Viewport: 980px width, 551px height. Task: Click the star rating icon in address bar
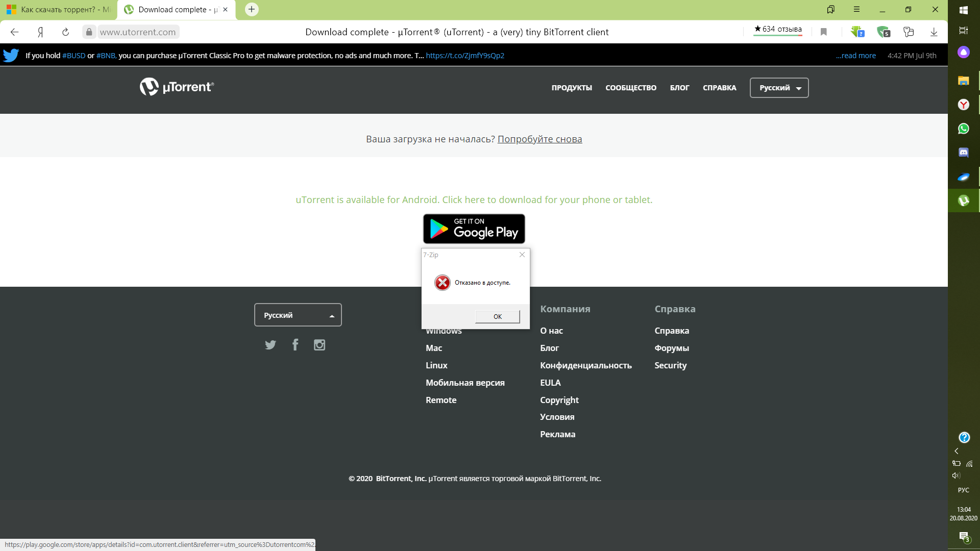point(758,29)
